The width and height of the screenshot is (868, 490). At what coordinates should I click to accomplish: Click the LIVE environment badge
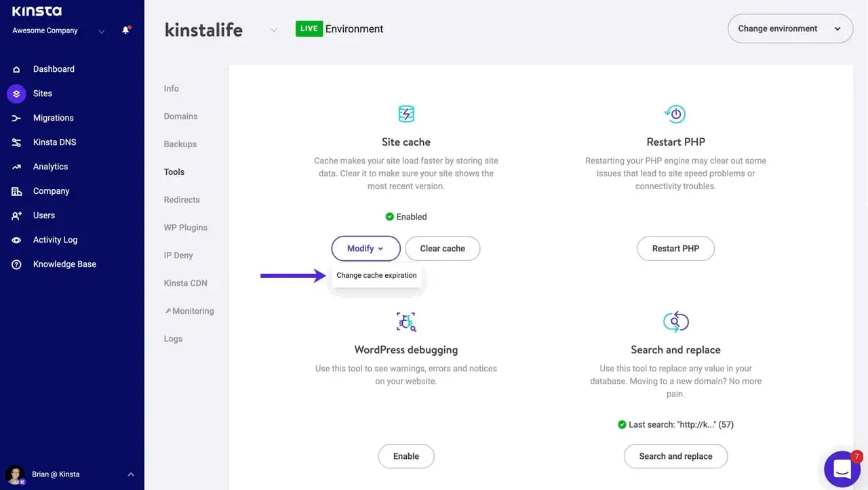(309, 28)
